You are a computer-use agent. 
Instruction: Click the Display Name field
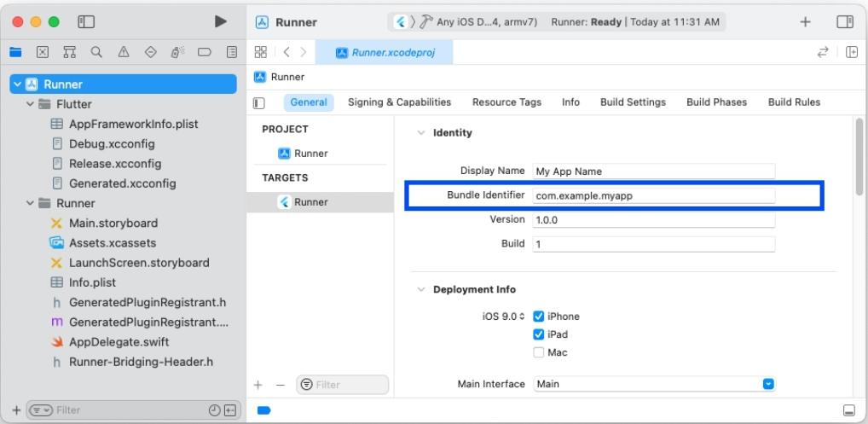(x=654, y=171)
